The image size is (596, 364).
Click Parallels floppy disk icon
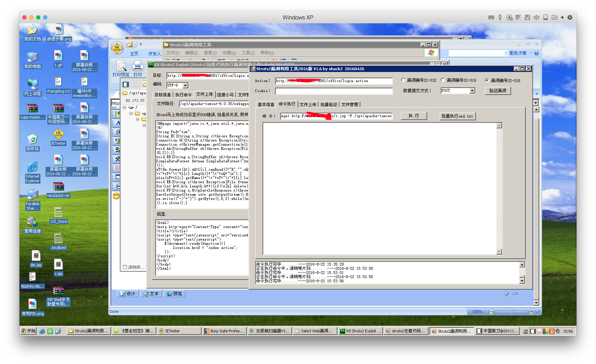(527, 17)
